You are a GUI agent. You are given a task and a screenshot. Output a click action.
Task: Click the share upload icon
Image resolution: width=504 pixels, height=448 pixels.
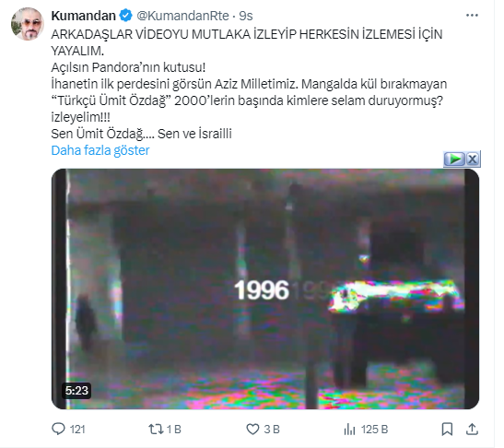[472, 429]
